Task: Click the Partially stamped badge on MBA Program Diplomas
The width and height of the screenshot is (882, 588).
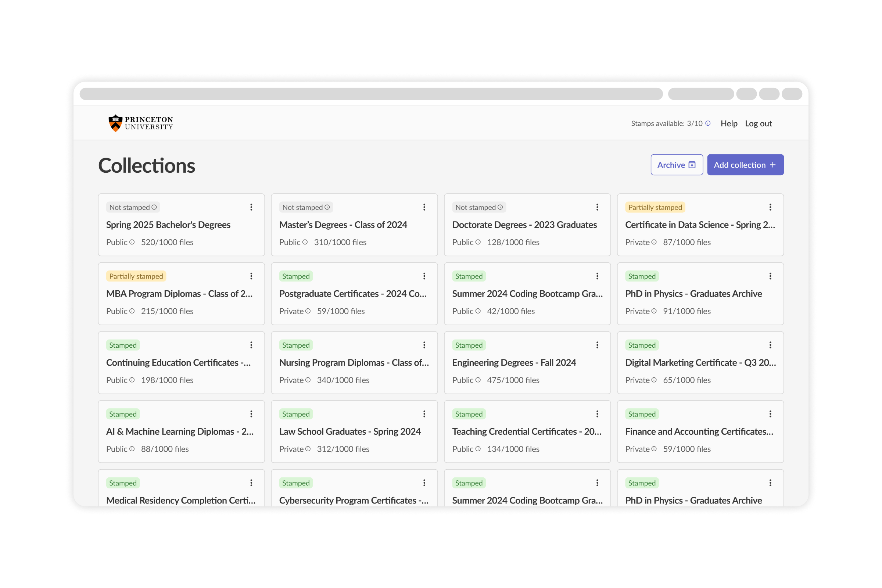Action: click(136, 276)
